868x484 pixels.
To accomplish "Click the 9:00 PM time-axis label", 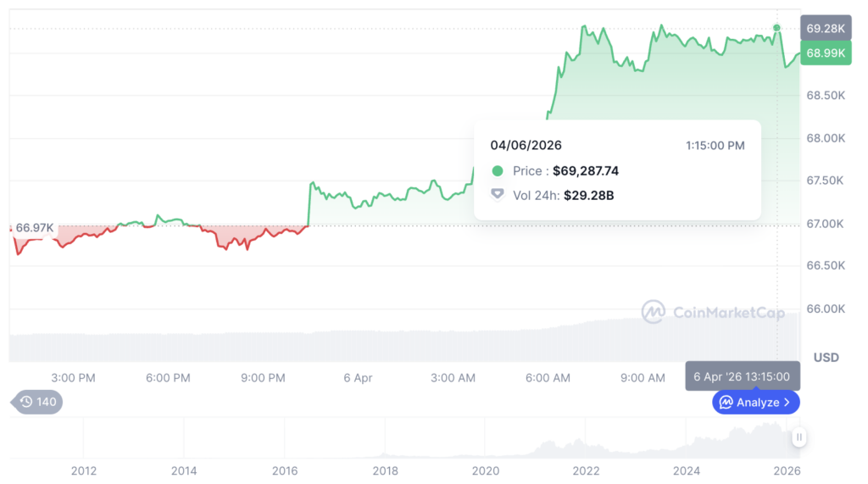I will coord(263,378).
